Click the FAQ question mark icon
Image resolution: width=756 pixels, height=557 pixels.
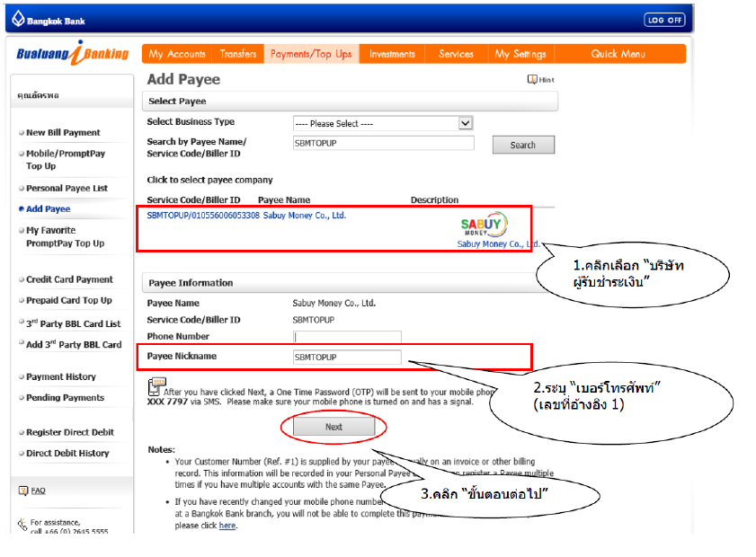coord(23,491)
